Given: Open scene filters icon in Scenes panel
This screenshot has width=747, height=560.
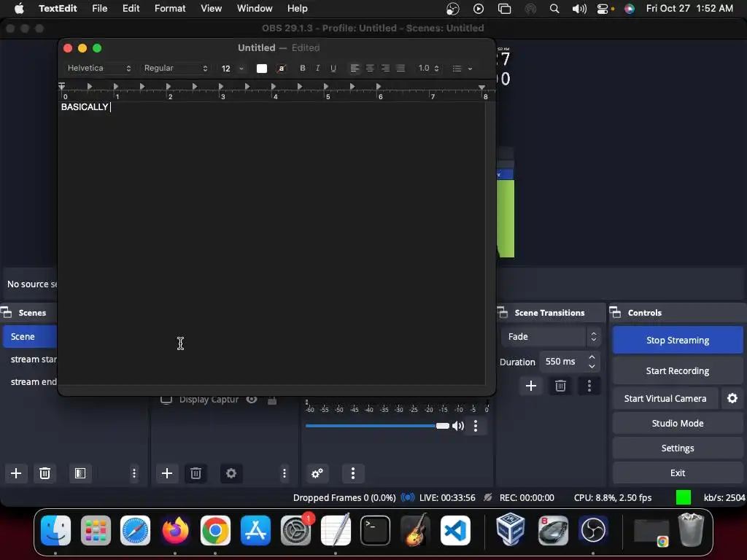Looking at the screenshot, I should pyautogui.click(x=80, y=473).
